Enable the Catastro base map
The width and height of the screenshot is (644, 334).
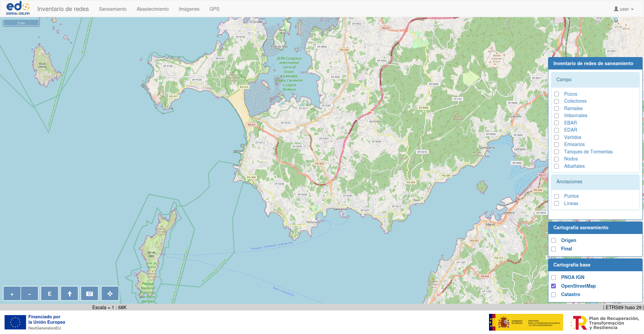click(x=553, y=295)
